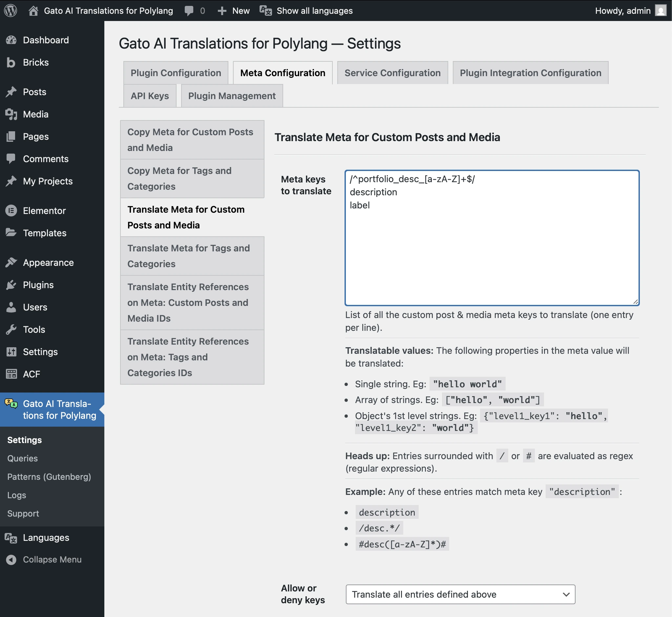This screenshot has width=672, height=617.
Task: Click the Languages sidebar icon
Action: [11, 538]
